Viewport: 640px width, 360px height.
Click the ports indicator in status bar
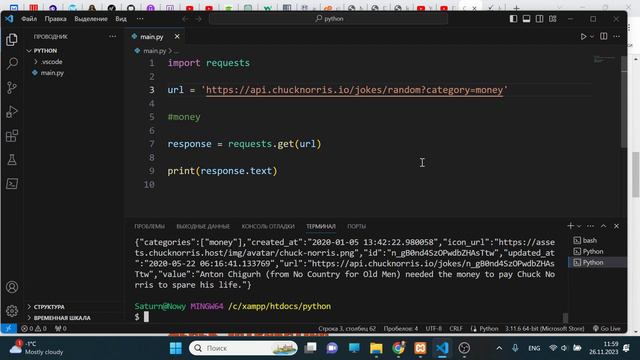[x=60, y=328]
